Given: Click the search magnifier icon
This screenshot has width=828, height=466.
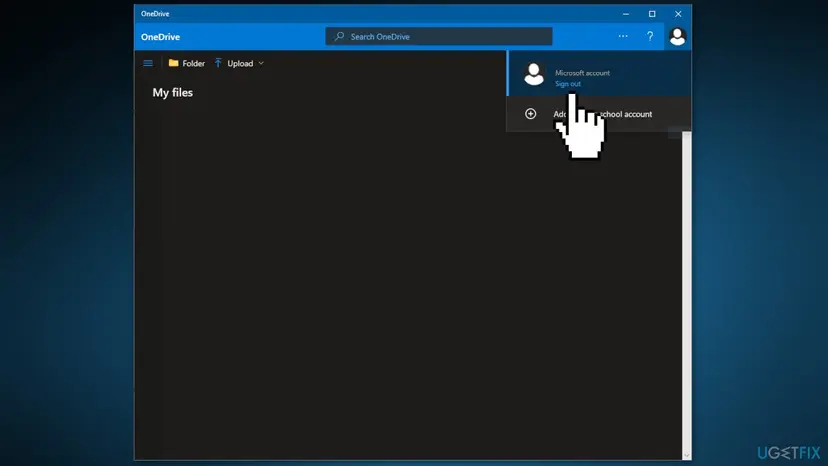Looking at the screenshot, I should point(339,36).
